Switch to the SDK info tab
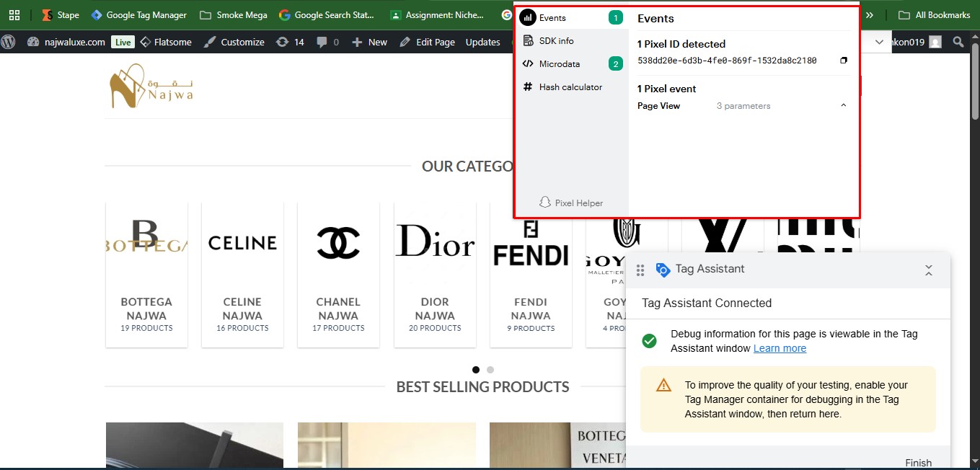This screenshot has width=980, height=470. (x=556, y=41)
